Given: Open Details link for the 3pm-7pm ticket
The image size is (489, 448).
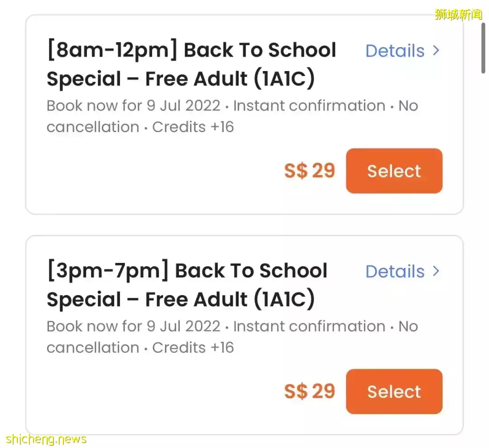Looking at the screenshot, I should (x=395, y=272).
